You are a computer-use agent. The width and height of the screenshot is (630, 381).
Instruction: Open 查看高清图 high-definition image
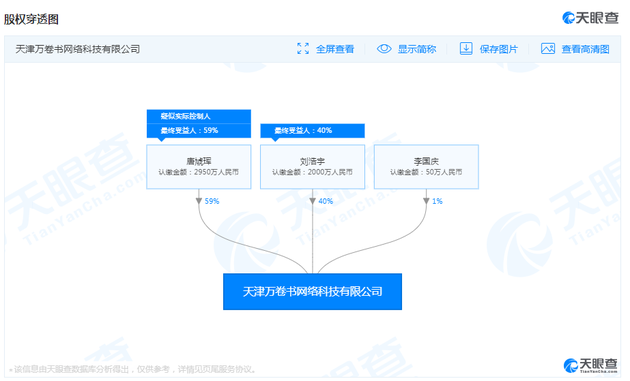[x=585, y=49]
